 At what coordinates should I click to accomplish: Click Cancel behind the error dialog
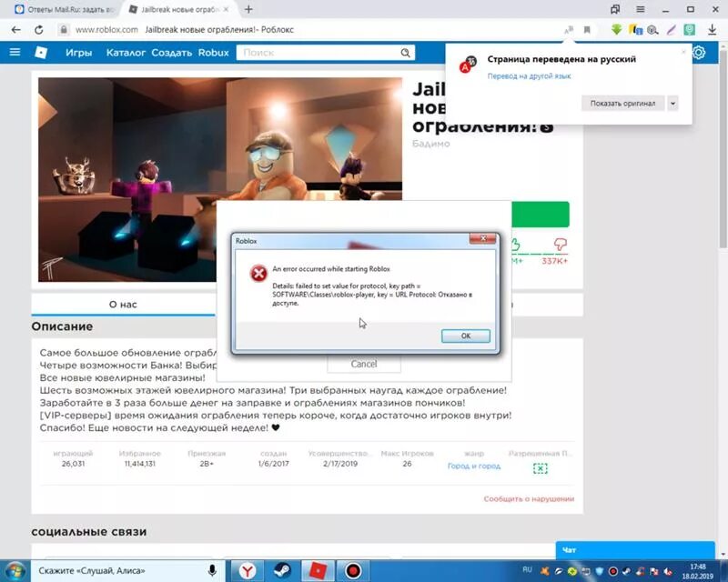point(363,364)
